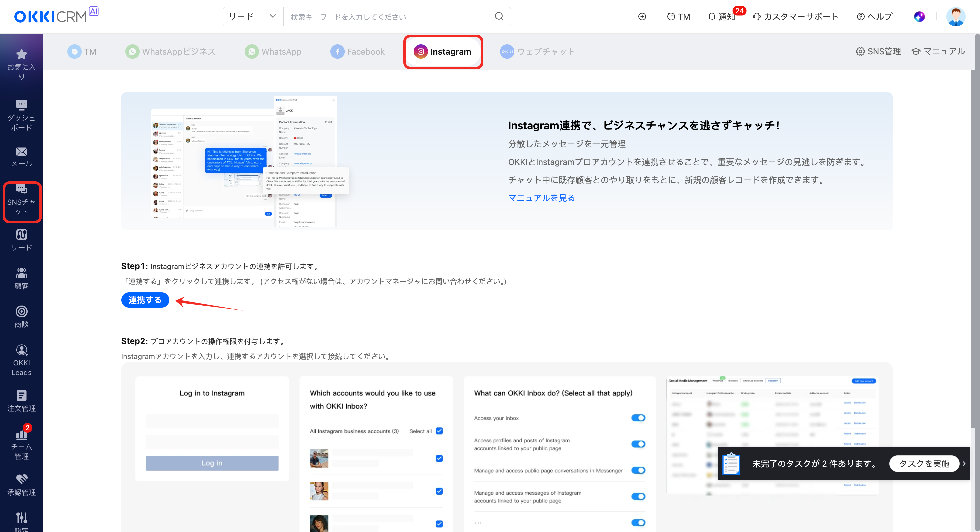Viewport: 980px width, 532px height.
Task: Open the user profile avatar
Action: tap(956, 16)
